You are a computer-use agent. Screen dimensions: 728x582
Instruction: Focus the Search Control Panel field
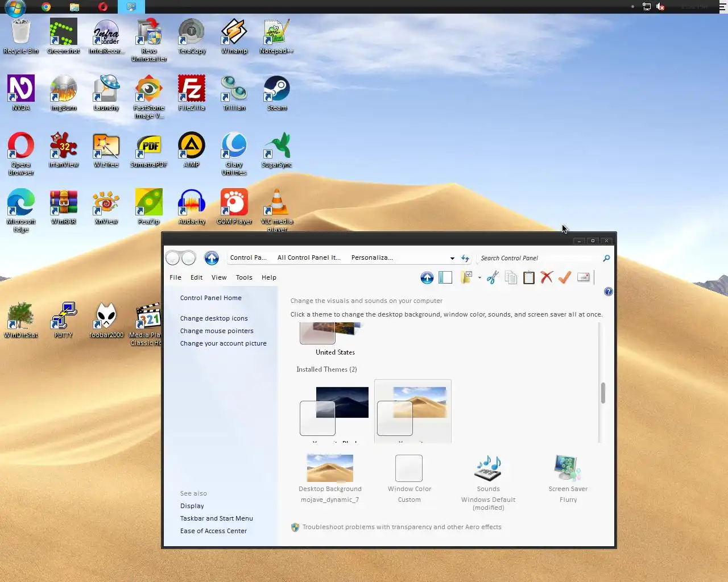click(x=539, y=258)
